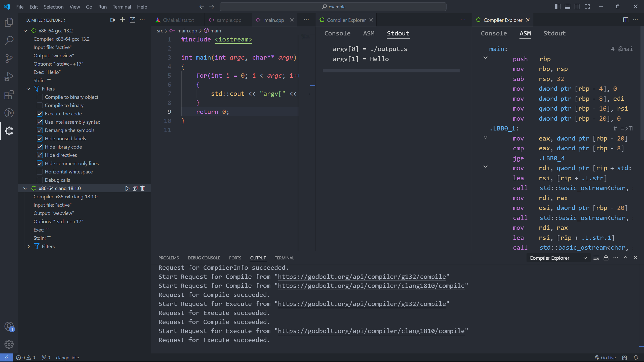Open Extensions view in activity bar
The width and height of the screenshot is (644, 362).
click(x=9, y=95)
